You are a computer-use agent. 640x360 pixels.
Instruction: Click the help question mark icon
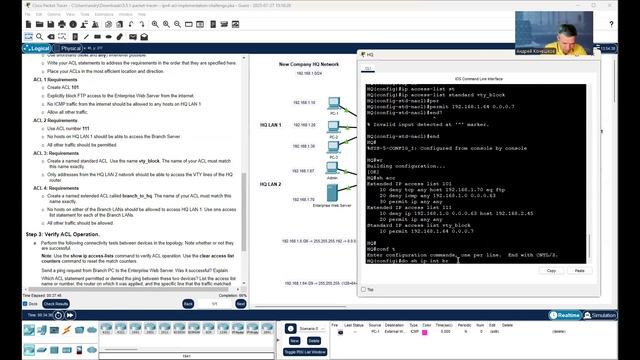(611, 24)
